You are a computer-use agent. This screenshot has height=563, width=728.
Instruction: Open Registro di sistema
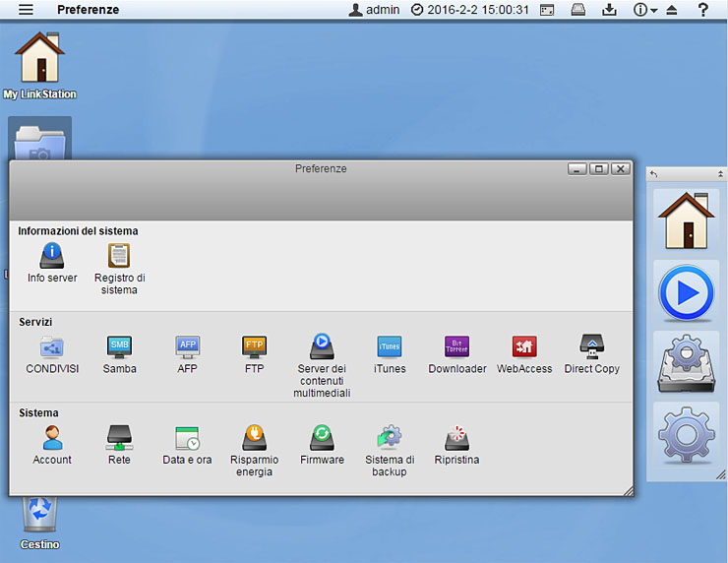tap(119, 258)
